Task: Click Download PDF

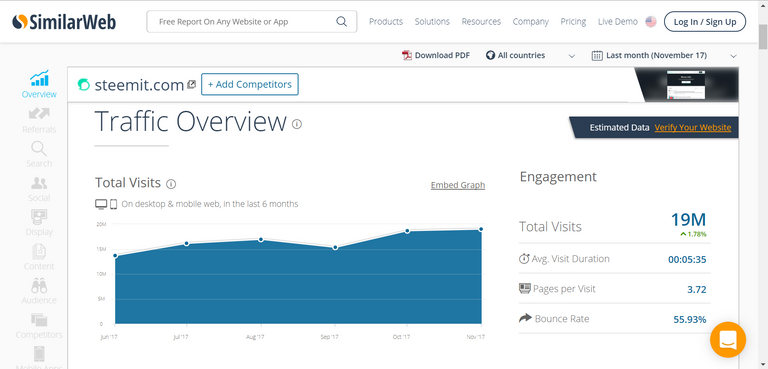Action: (x=442, y=55)
